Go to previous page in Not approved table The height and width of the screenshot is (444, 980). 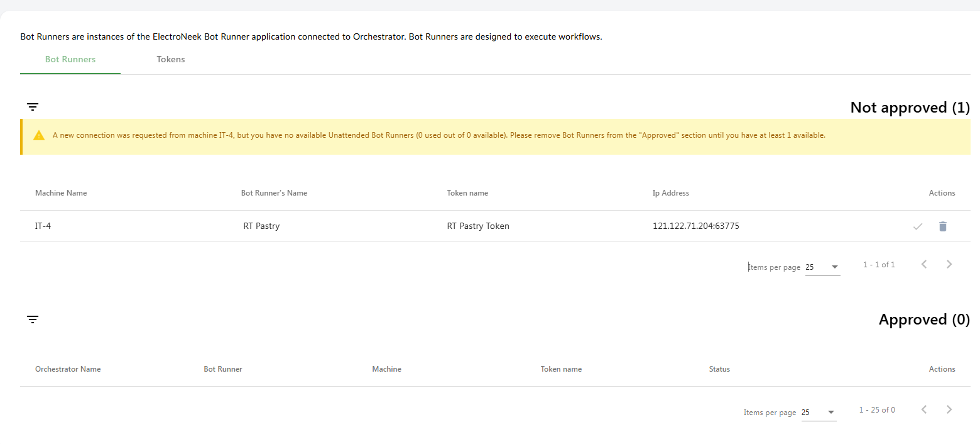point(924,264)
